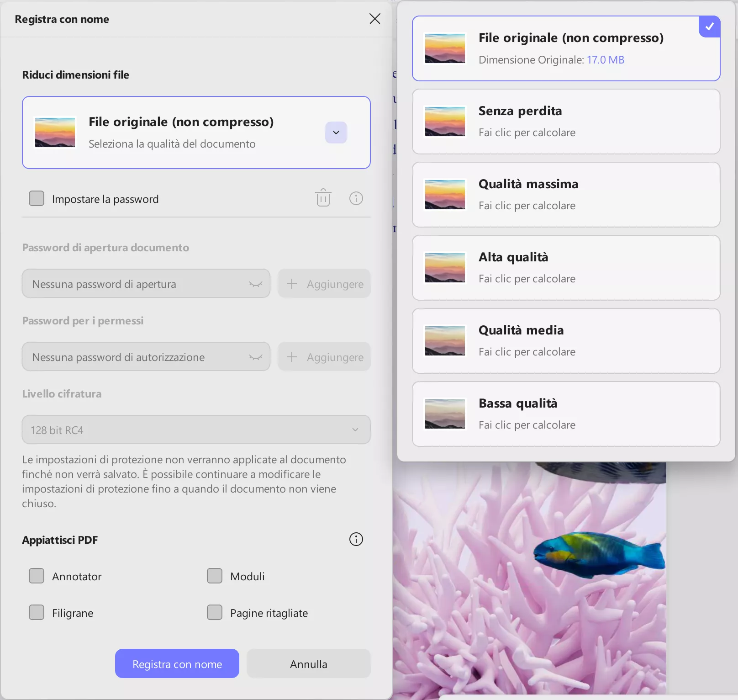Open the document quality dropdown
Viewport: 738px width, 700px height.
click(x=336, y=133)
